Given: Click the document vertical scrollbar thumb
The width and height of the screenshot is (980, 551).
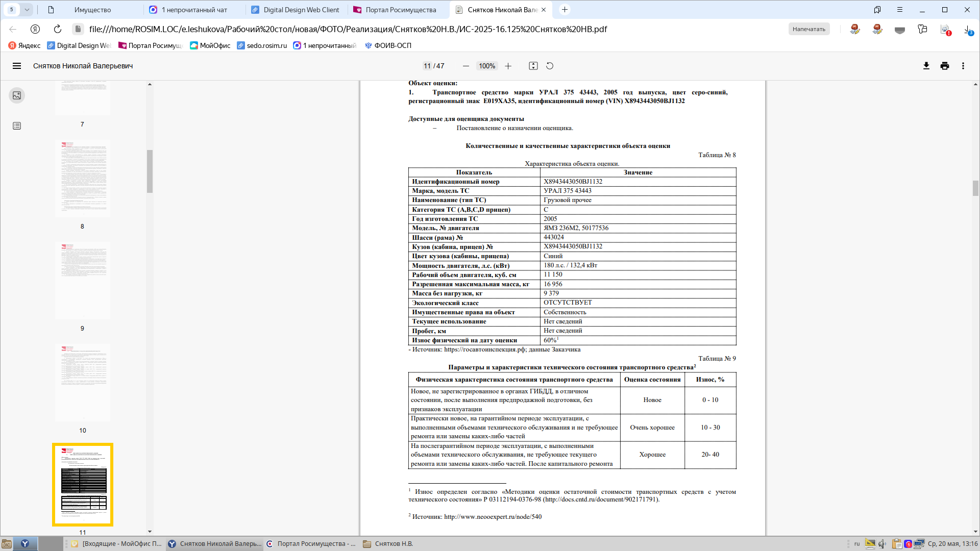Looking at the screenshot, I should (x=975, y=188).
